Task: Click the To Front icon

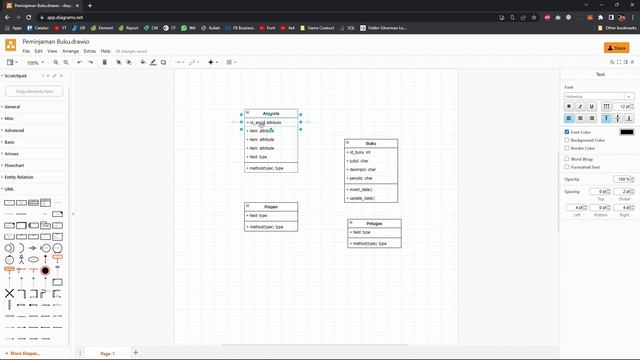Action: click(119, 62)
